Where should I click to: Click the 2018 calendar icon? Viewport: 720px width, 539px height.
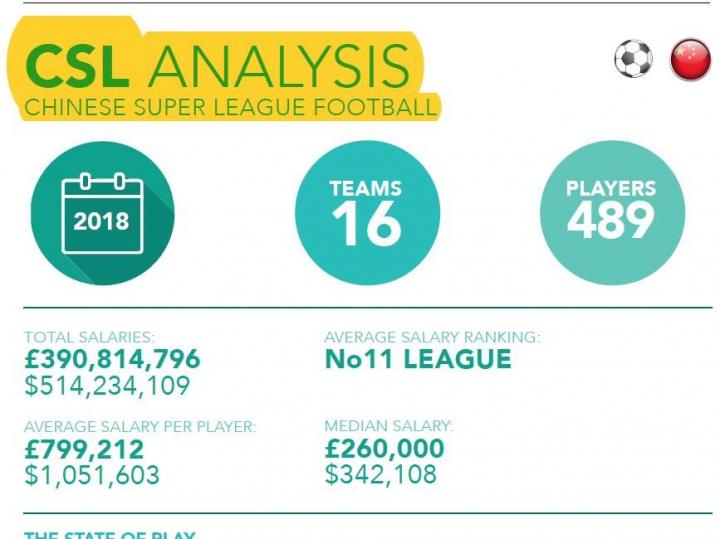[102, 213]
